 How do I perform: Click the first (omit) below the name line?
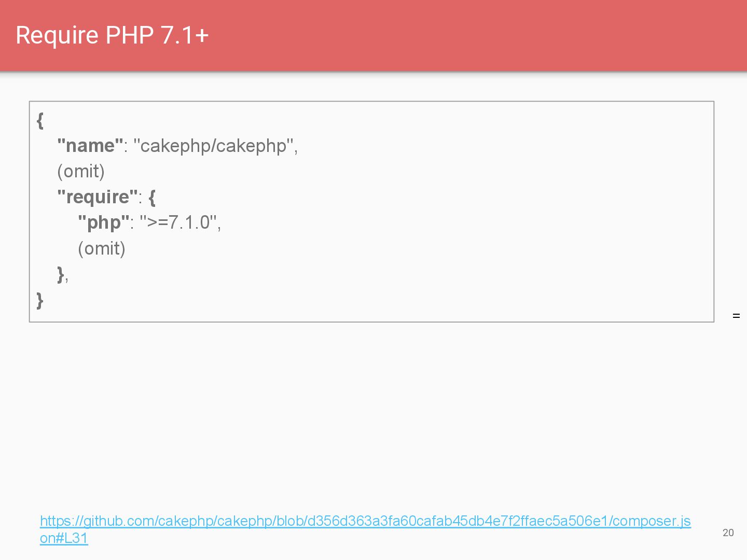[x=81, y=171]
